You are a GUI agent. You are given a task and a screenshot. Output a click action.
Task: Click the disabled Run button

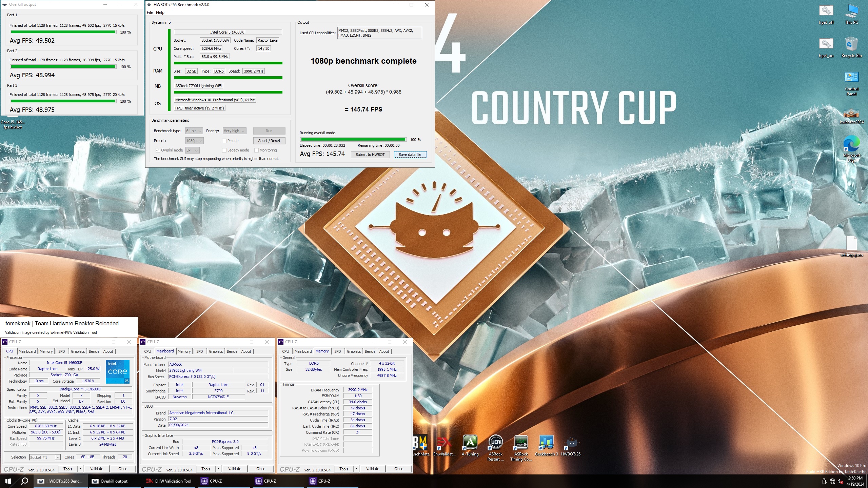(x=269, y=131)
